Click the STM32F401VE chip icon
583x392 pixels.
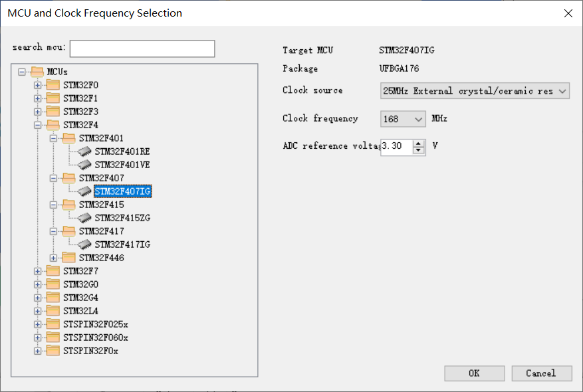[85, 164]
